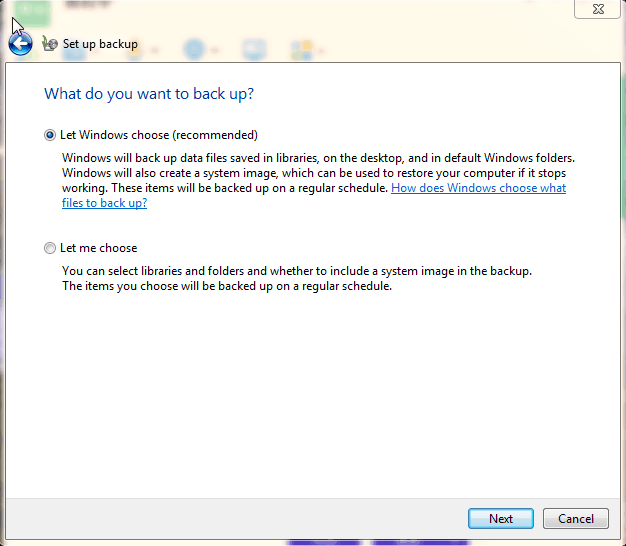Click the Let Windows choose (recommended) label

click(x=159, y=135)
